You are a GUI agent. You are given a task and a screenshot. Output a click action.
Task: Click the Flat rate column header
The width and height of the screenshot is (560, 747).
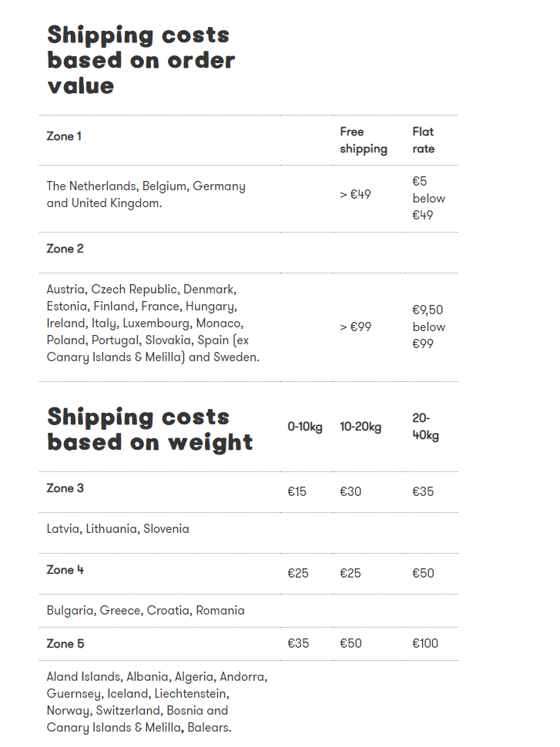point(423,140)
